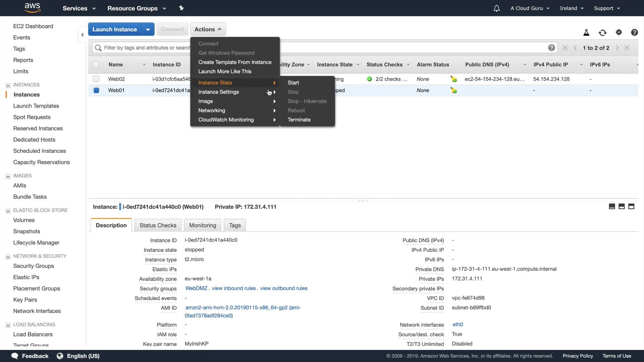
Task: Click the notifications bell icon
Action: point(496,8)
